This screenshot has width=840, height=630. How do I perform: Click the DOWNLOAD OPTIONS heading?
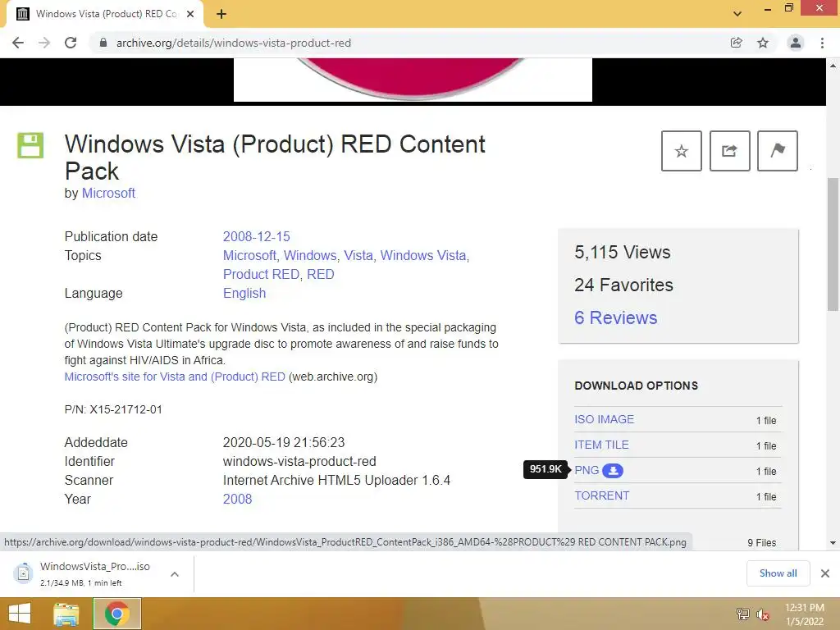[x=636, y=386]
